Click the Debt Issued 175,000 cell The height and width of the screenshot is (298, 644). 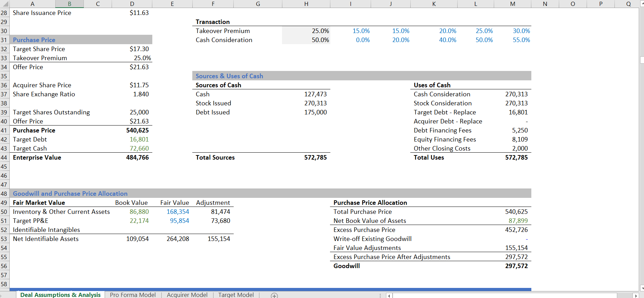(x=315, y=112)
